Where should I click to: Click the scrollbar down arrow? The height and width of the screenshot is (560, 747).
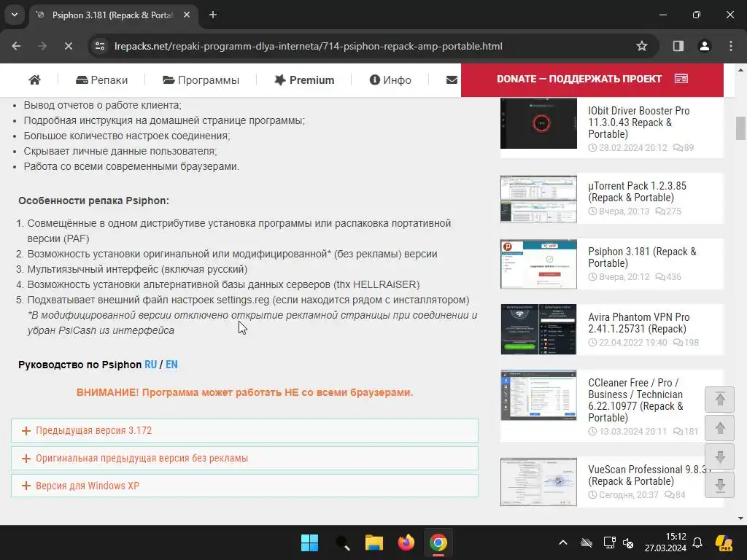(740, 518)
